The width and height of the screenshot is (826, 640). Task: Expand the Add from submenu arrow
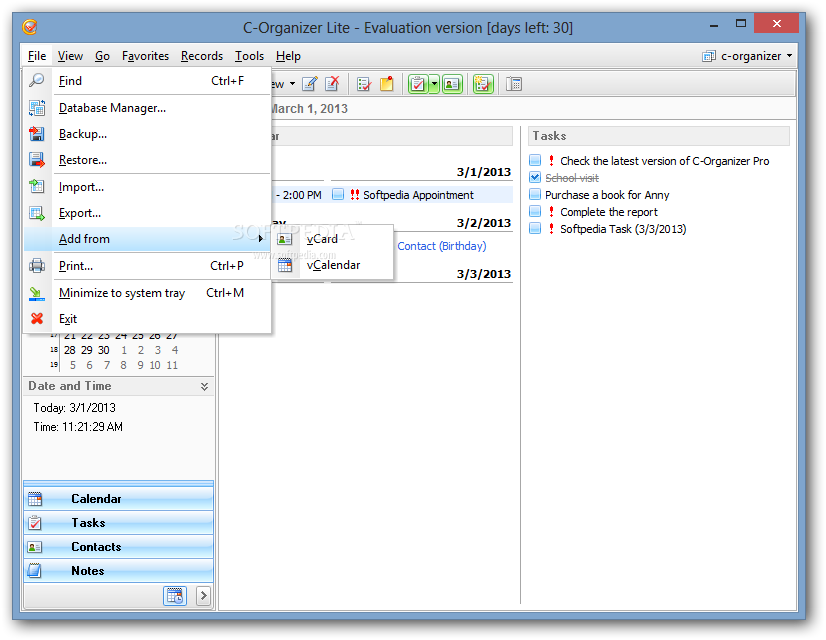[x=260, y=239]
